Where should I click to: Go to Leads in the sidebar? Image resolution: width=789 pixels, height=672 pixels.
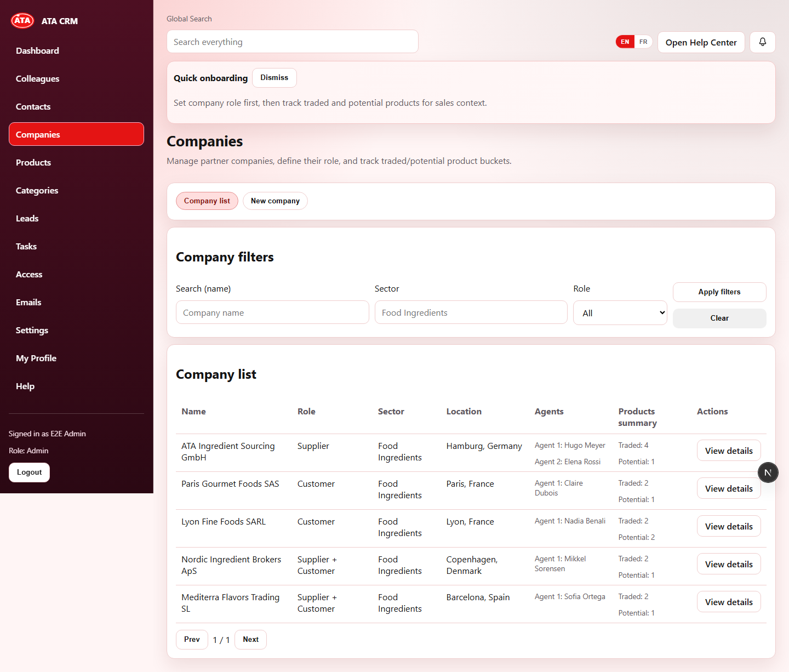point(27,218)
